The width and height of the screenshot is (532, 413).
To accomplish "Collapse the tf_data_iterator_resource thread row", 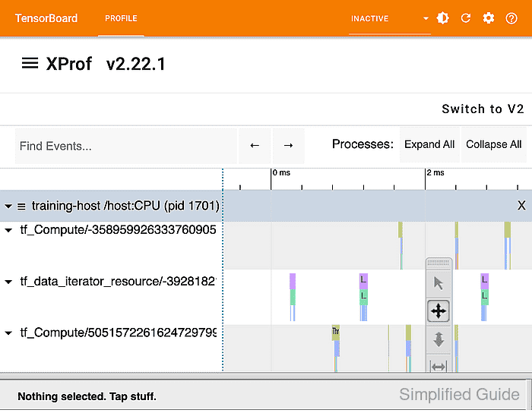I will click(x=8, y=282).
